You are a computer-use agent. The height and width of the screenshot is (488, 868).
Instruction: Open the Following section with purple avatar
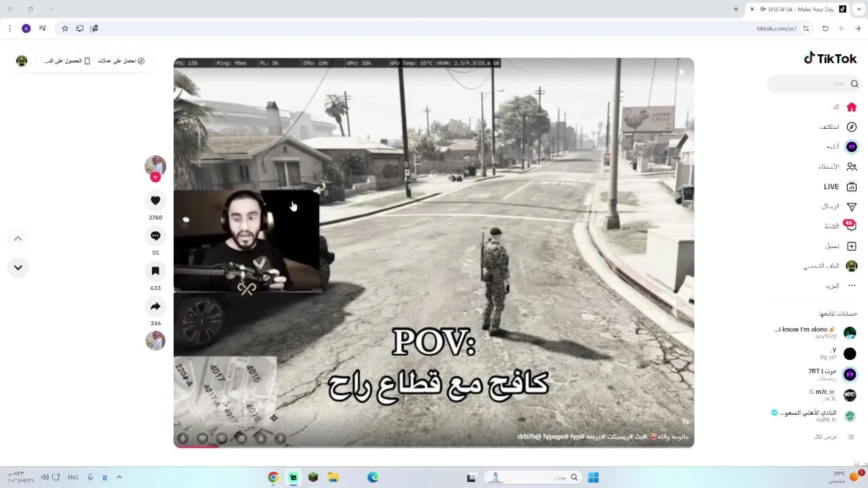click(x=841, y=146)
